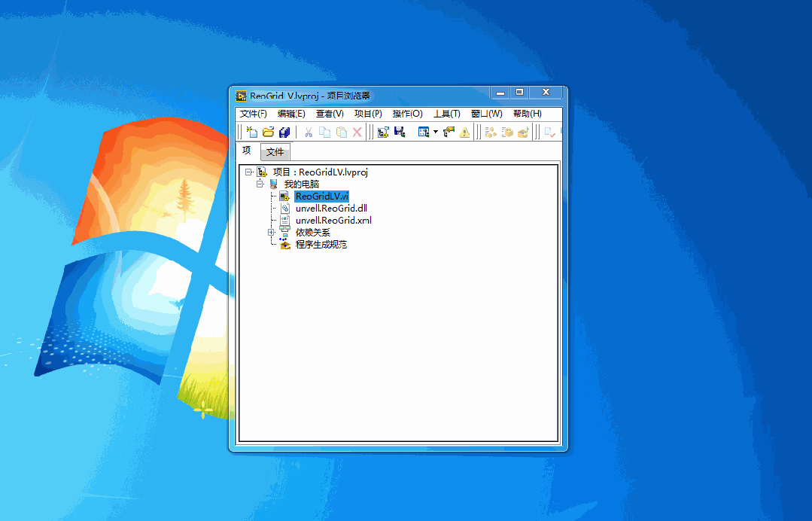Open the 查看(V) menu
The width and height of the screenshot is (812, 521).
coord(330,114)
